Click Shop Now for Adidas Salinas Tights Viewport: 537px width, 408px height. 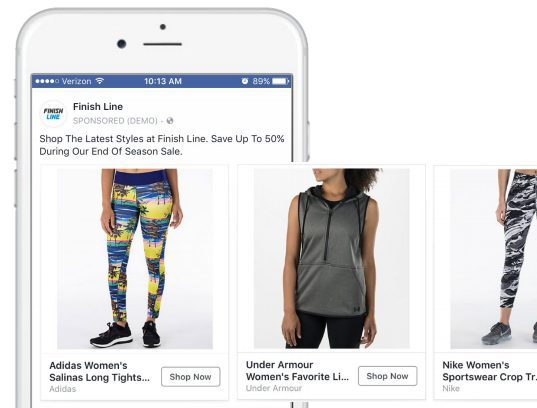pyautogui.click(x=190, y=377)
